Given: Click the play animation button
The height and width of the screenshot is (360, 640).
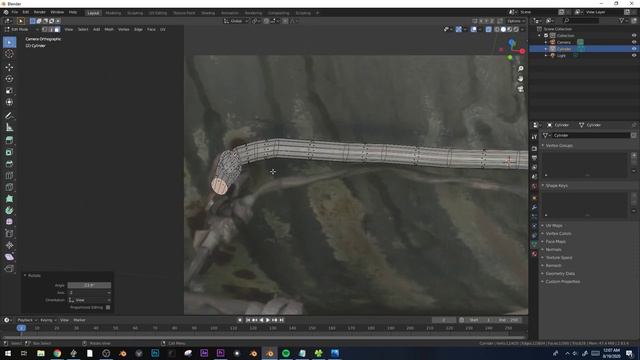Looking at the screenshot, I should 268,320.
